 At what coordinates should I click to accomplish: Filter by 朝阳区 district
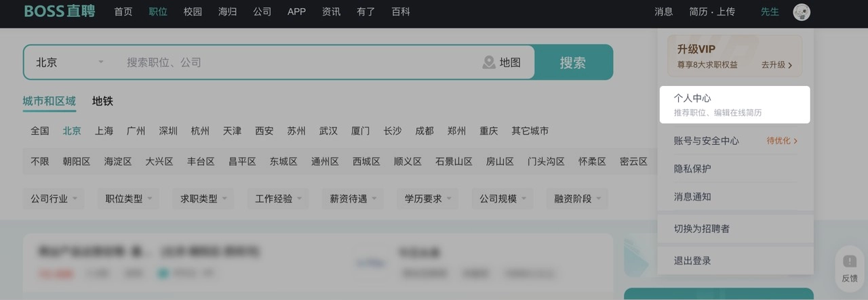coord(77,161)
